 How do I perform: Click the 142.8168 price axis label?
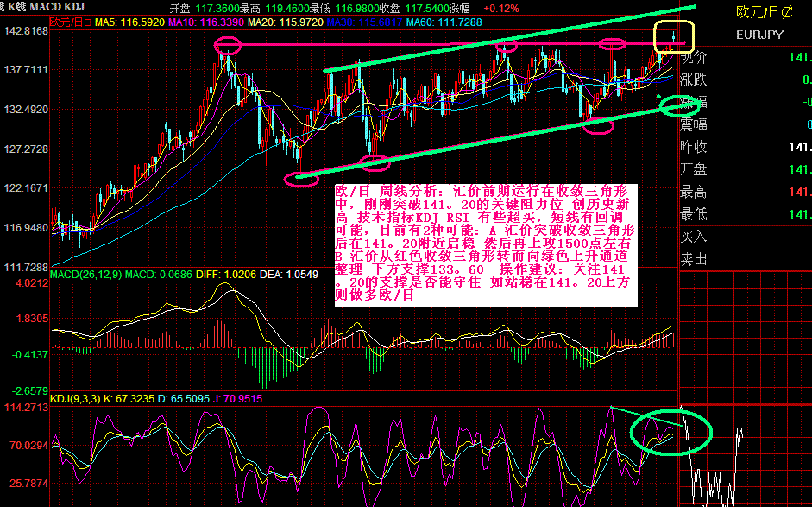point(25,30)
